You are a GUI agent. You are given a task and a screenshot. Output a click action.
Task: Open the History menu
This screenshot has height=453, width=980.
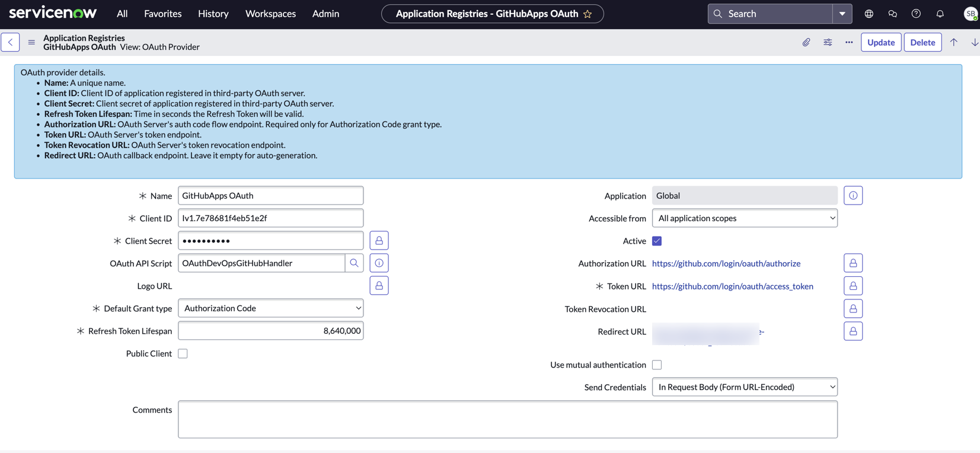pos(213,14)
